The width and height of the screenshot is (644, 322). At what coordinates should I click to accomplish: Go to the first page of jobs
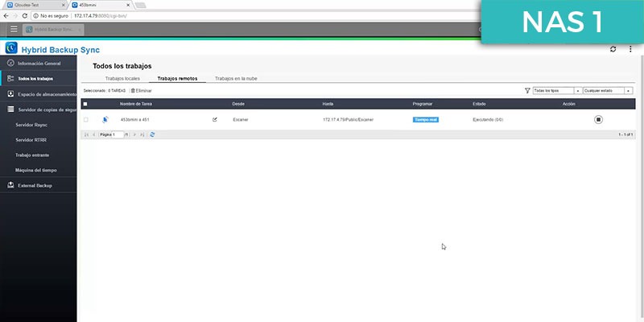(x=87, y=134)
